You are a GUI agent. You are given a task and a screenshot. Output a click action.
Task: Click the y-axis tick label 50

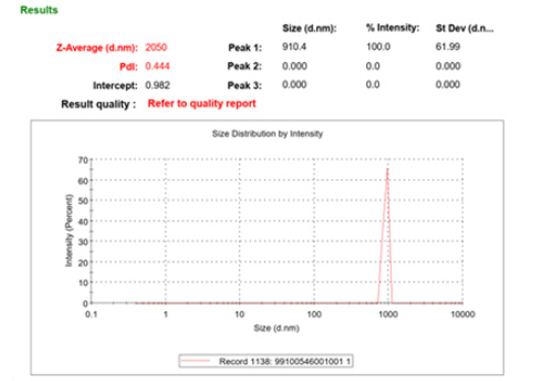tap(83, 201)
